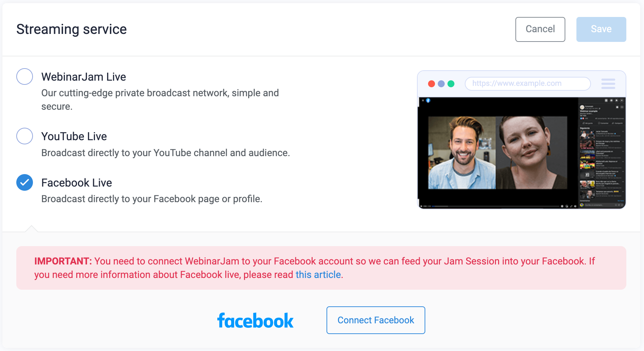The image size is (644, 351).
Task: Save the streaming service settings
Action: (601, 29)
